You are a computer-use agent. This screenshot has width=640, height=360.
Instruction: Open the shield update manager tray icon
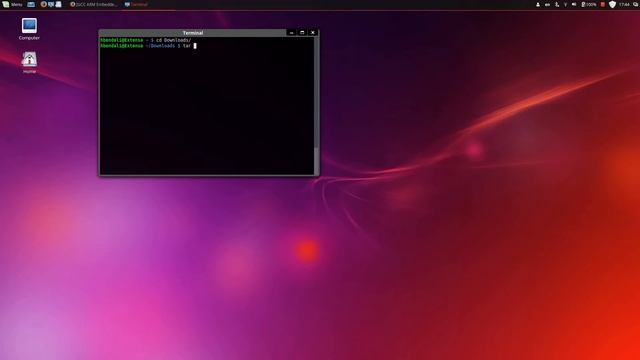coord(612,4)
